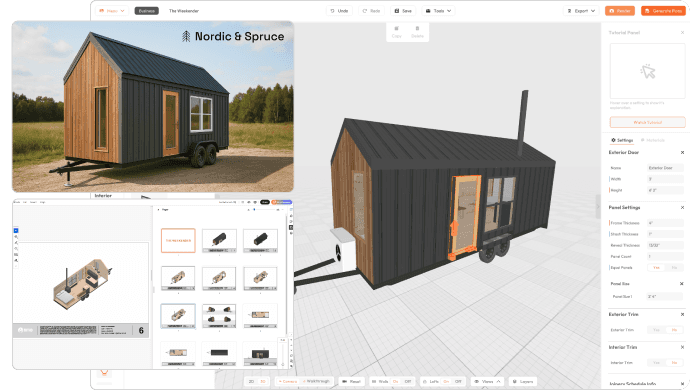Select Camera navigation mode
The width and height of the screenshot is (690, 390).
click(288, 381)
